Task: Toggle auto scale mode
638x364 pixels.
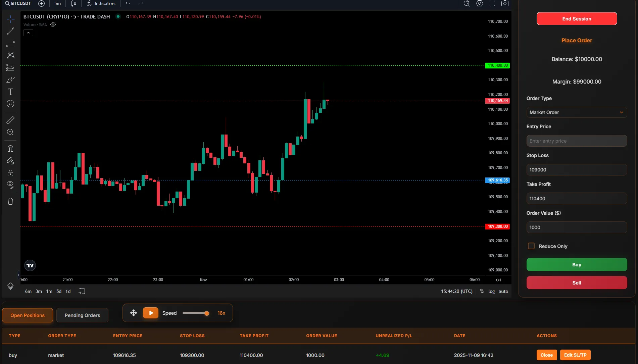Action: pyautogui.click(x=503, y=291)
